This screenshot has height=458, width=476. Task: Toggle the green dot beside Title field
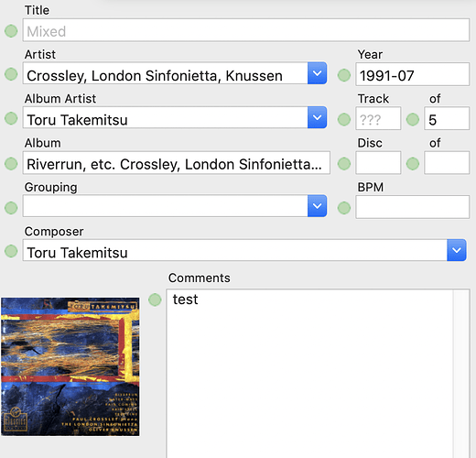click(x=11, y=31)
